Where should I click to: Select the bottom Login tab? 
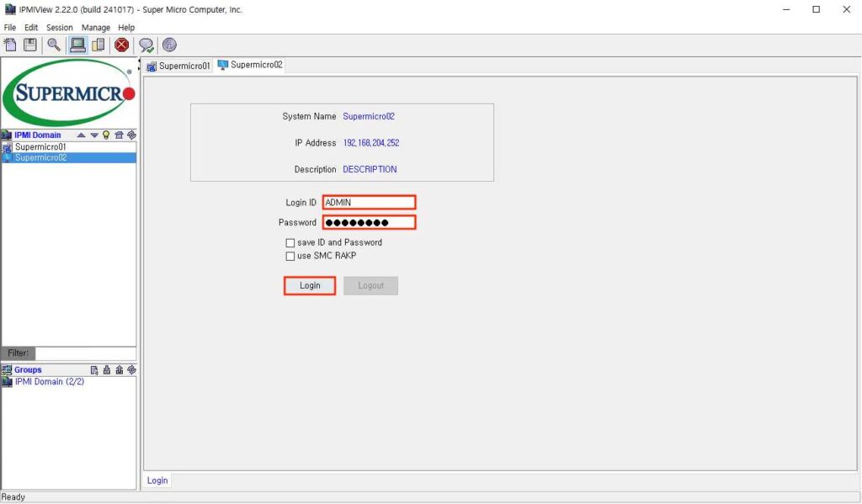157,480
